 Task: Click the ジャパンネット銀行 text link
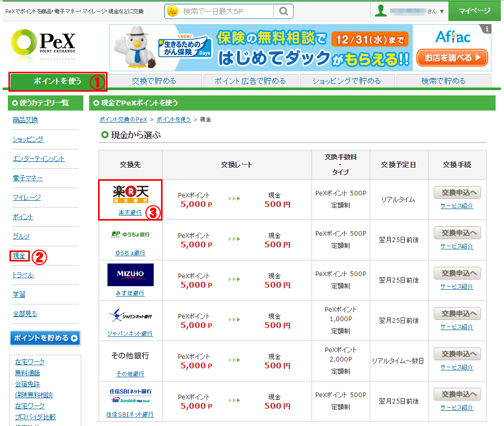(130, 334)
